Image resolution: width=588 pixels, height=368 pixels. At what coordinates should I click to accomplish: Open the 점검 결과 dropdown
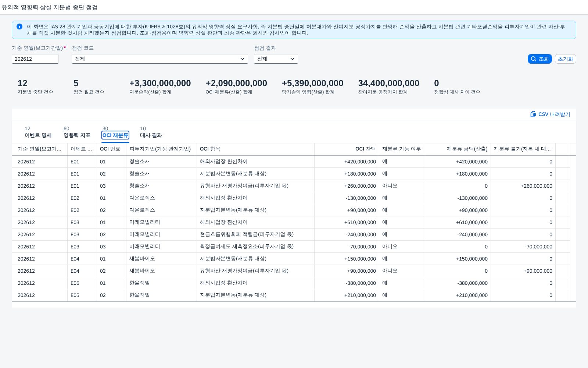point(276,59)
